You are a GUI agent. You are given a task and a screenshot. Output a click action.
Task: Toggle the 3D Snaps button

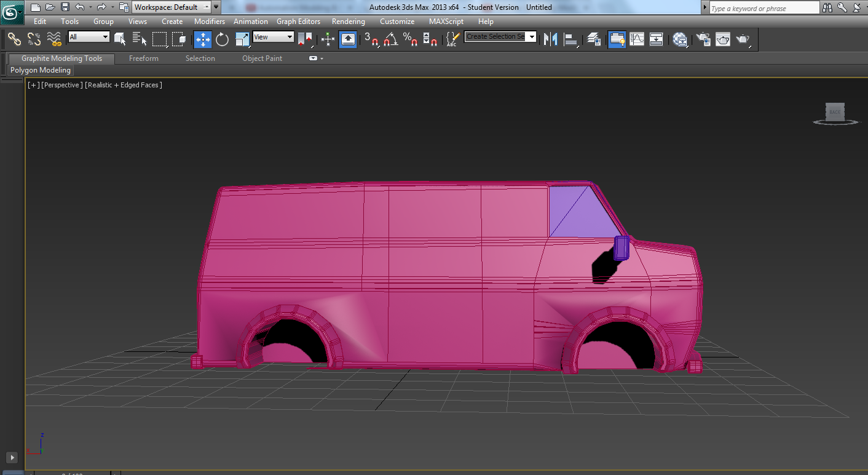tap(371, 39)
